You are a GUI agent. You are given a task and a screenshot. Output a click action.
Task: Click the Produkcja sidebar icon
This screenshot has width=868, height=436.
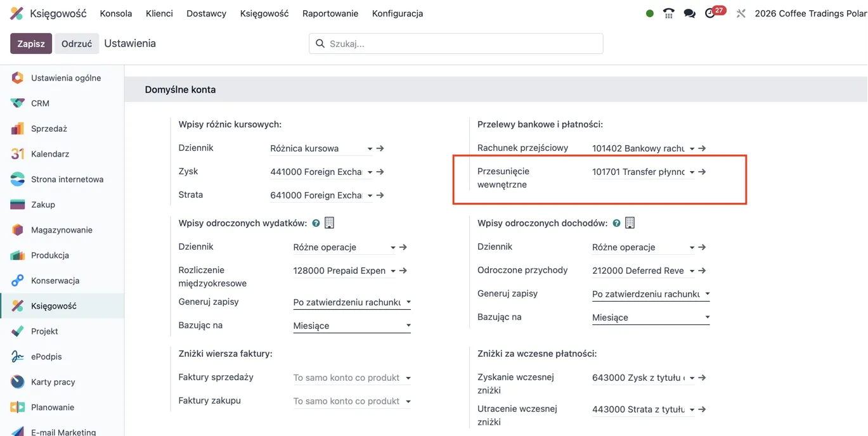point(18,255)
